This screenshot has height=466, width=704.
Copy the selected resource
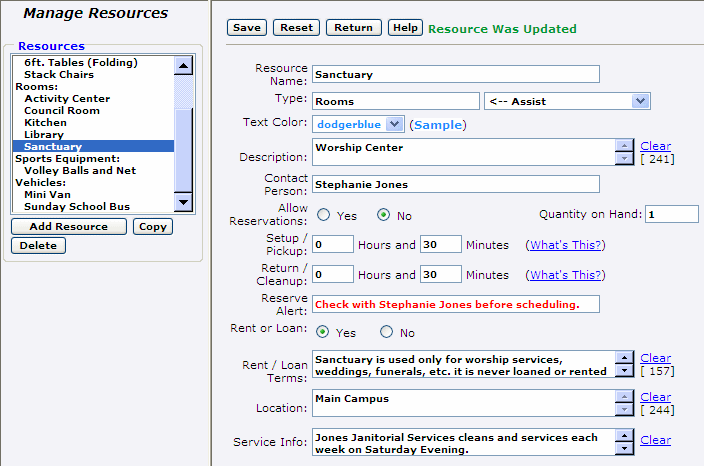click(152, 227)
